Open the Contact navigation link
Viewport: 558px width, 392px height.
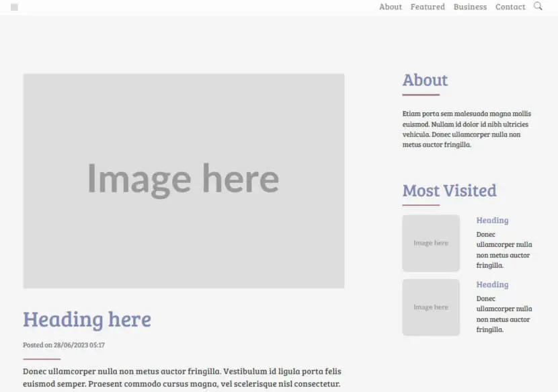[510, 7]
